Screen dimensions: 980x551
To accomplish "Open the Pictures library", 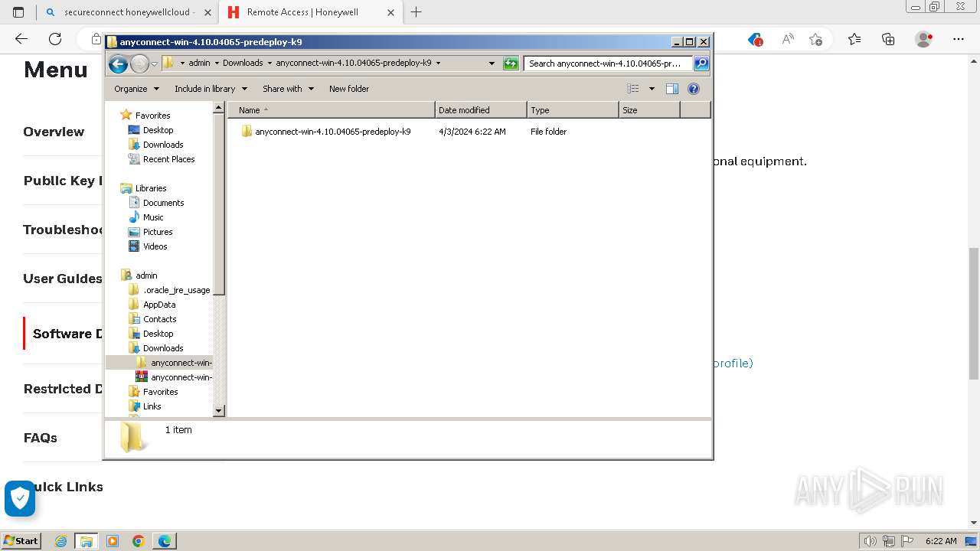I will [158, 232].
